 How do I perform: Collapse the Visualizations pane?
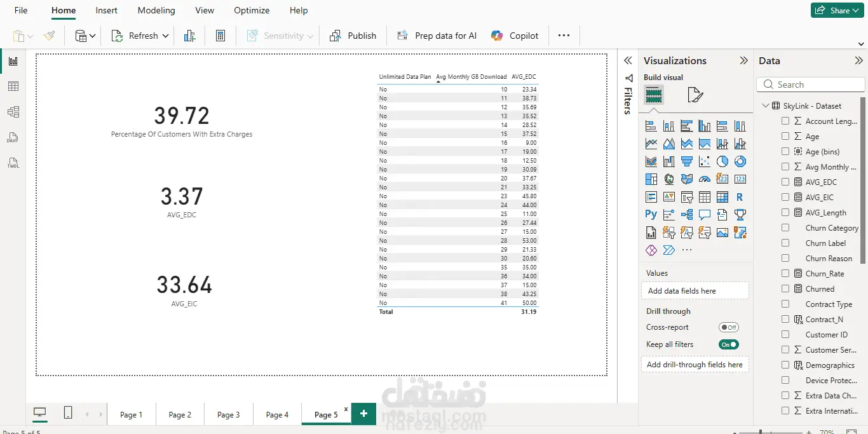pyautogui.click(x=743, y=60)
